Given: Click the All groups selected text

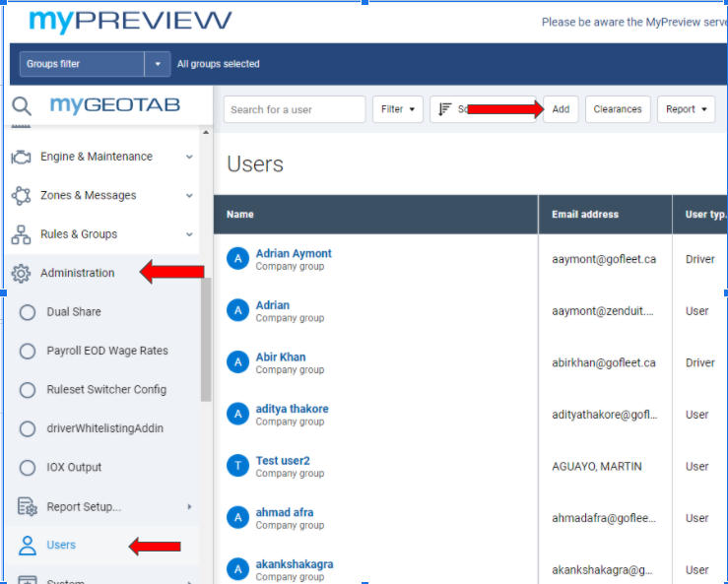Looking at the screenshot, I should pos(219,64).
